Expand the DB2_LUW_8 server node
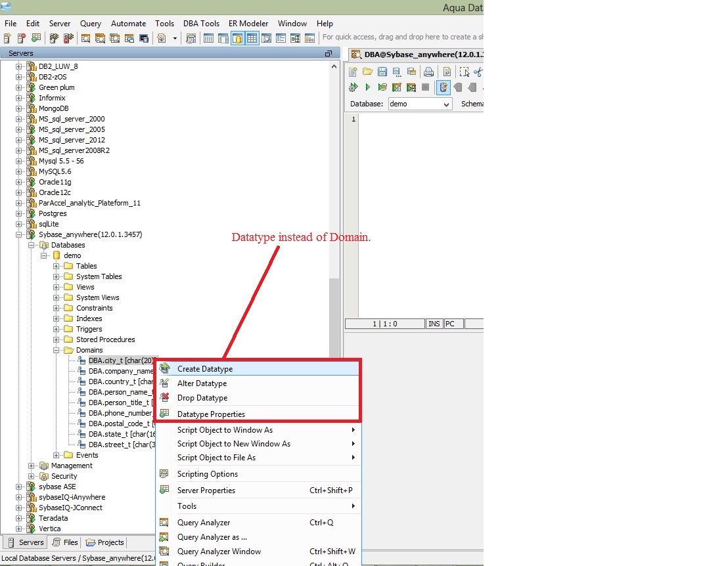The image size is (728, 566). click(18, 66)
